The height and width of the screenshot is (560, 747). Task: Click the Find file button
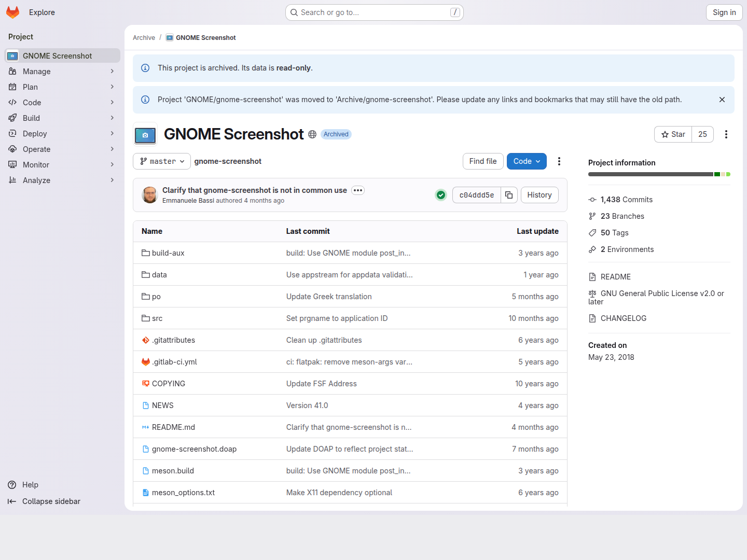click(x=483, y=161)
